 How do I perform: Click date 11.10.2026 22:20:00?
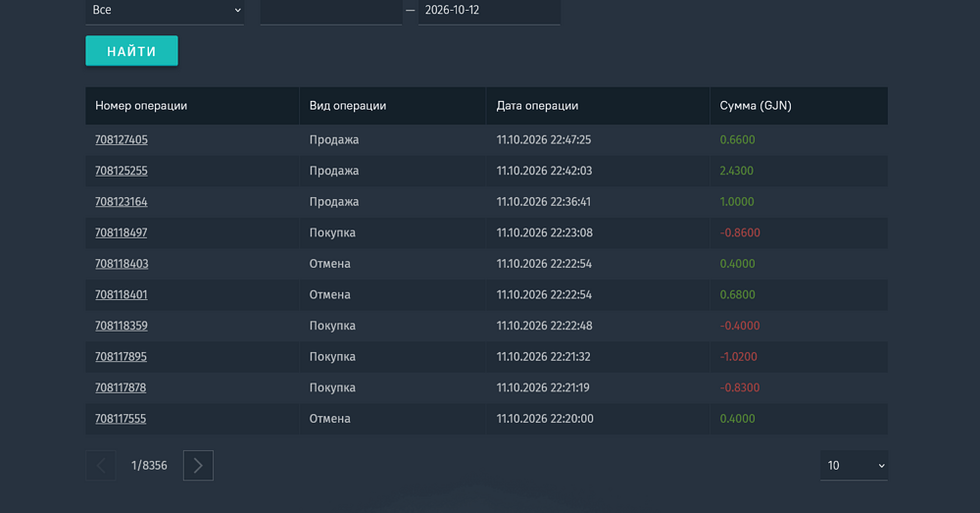pyautogui.click(x=545, y=419)
